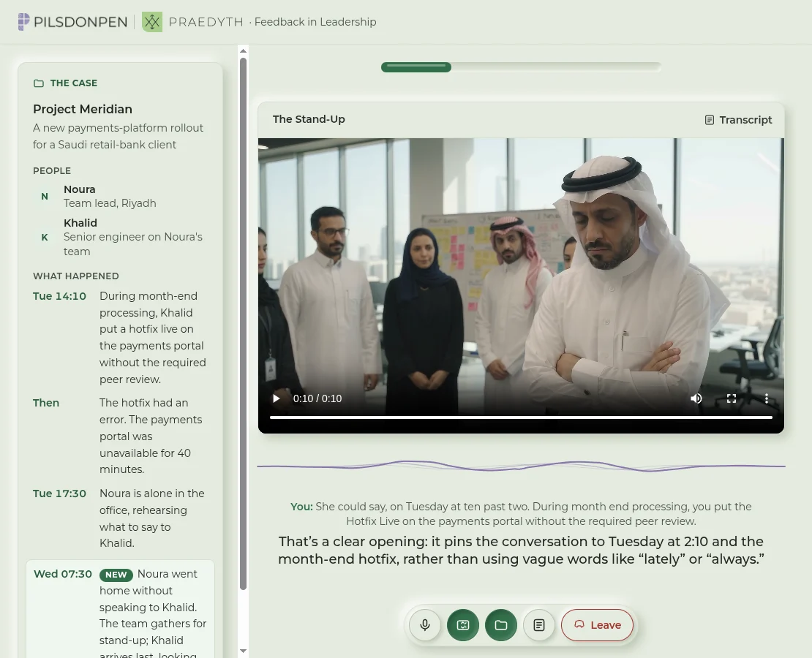
Task: Click the Pilsdonpen logo icon
Action: click(x=24, y=22)
